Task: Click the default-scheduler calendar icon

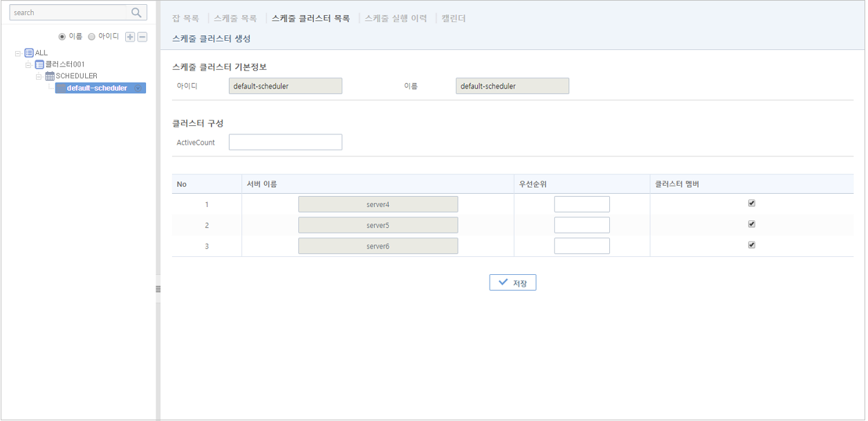Action: (x=61, y=88)
